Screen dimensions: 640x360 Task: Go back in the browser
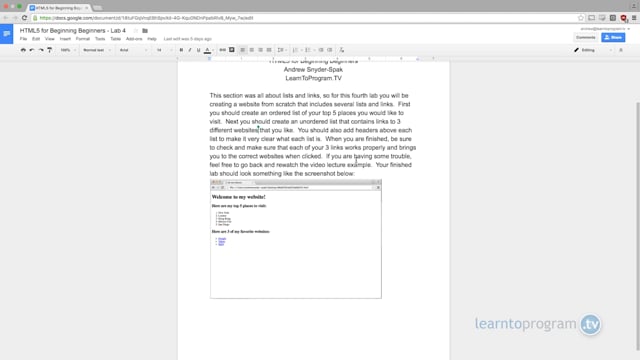(x=5, y=18)
